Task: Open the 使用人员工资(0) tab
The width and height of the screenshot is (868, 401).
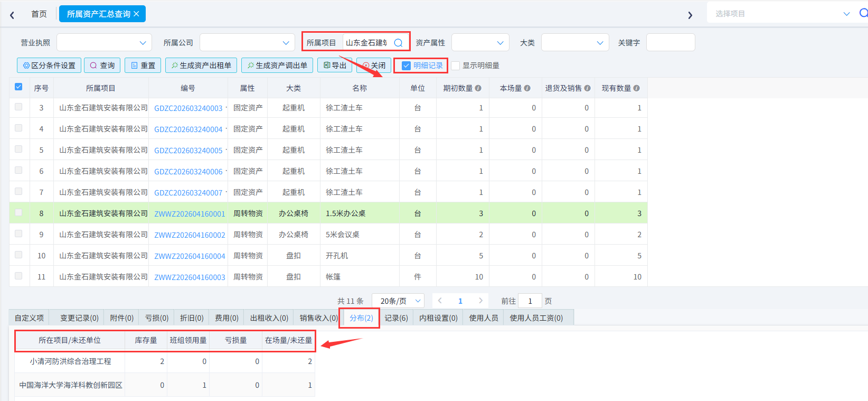Action: click(536, 318)
